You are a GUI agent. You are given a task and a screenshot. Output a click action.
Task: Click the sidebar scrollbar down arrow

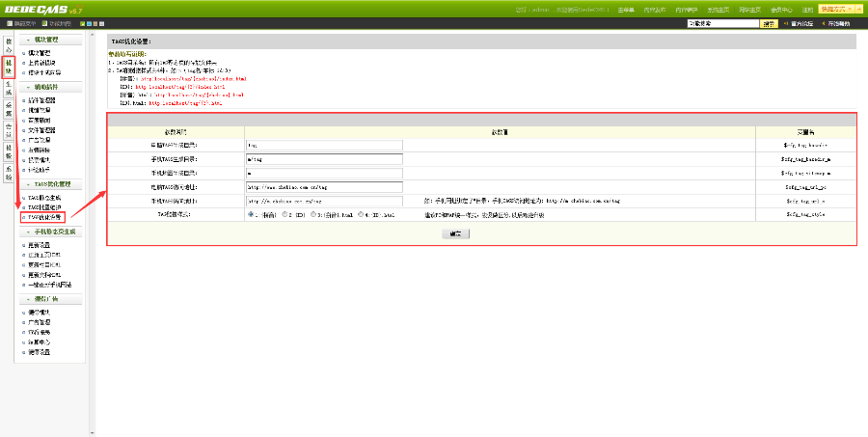click(93, 433)
